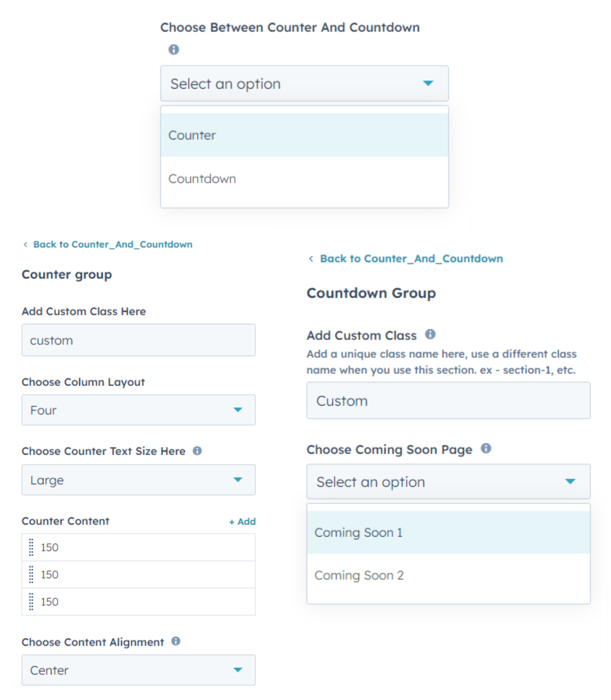Click info icon under Choose Between Counter And Countdown

click(x=174, y=50)
